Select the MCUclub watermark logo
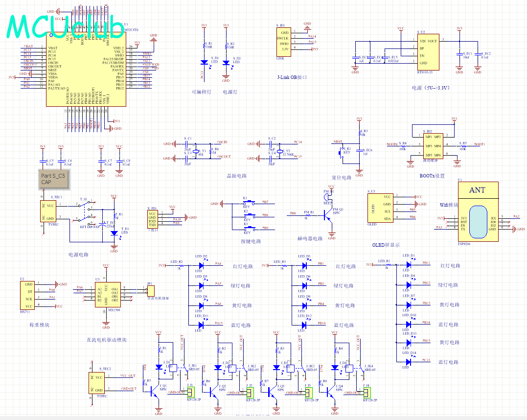Image resolution: width=527 pixels, height=420 pixels. coord(66,26)
